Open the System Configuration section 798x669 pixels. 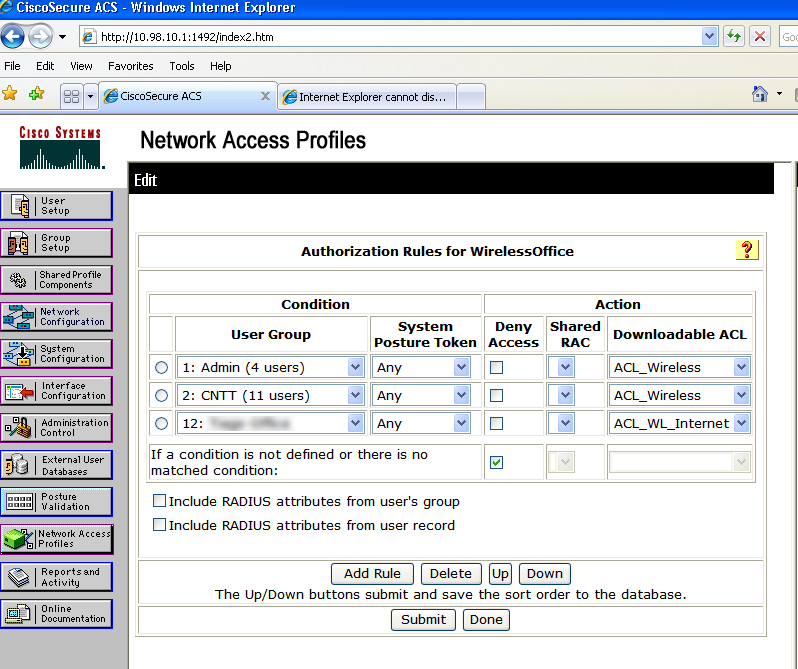point(56,354)
